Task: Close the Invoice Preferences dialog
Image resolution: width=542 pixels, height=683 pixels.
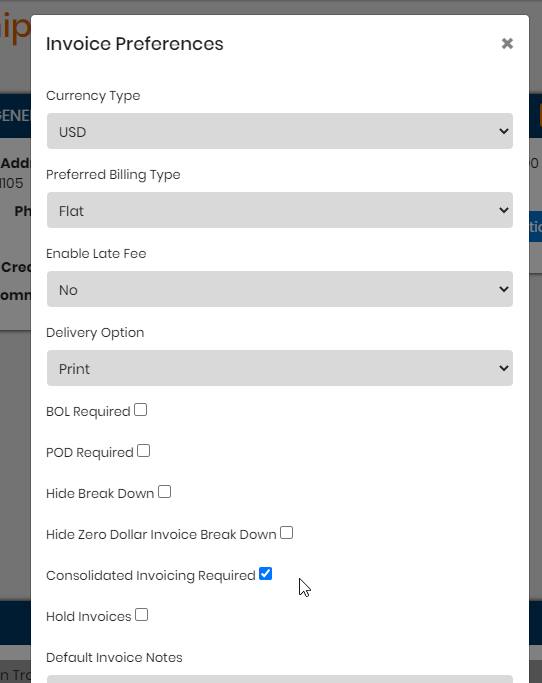Action: point(507,44)
